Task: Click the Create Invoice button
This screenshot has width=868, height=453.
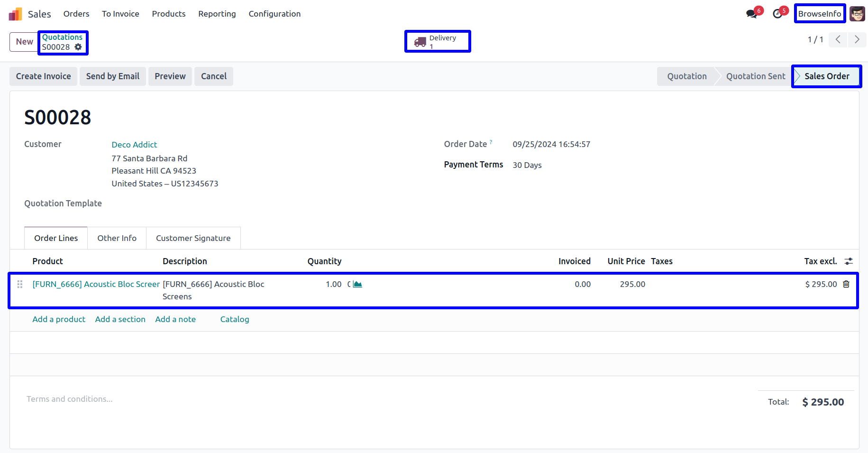Action: tap(43, 76)
